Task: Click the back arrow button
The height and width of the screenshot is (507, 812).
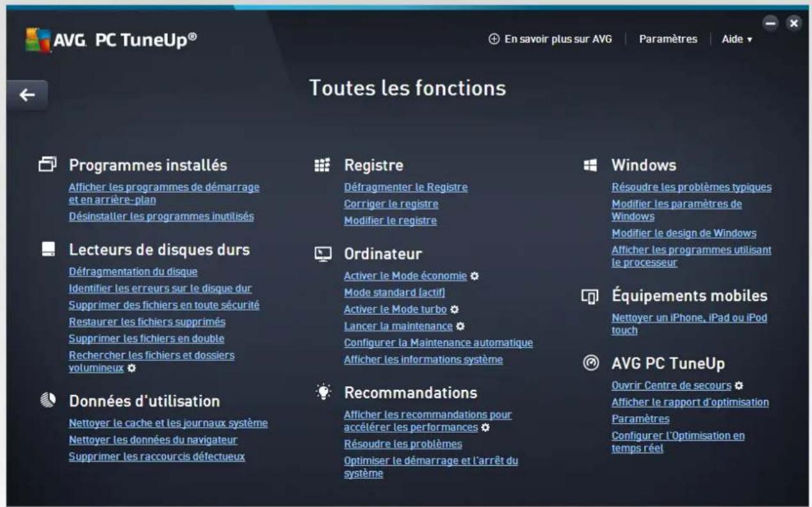Action: coord(27,95)
